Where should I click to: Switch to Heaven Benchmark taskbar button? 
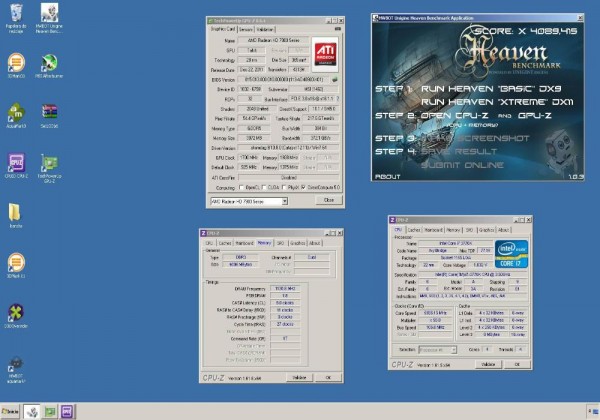[31, 412]
